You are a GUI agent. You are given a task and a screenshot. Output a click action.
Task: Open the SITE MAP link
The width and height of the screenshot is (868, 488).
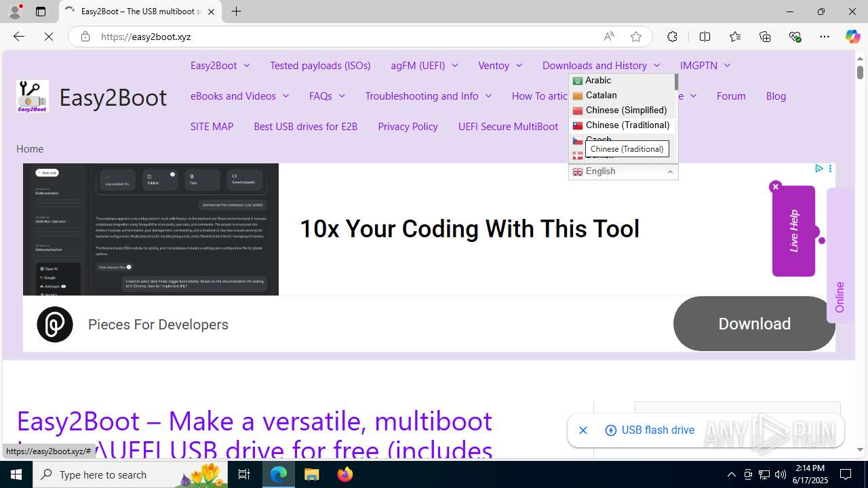[x=212, y=126]
